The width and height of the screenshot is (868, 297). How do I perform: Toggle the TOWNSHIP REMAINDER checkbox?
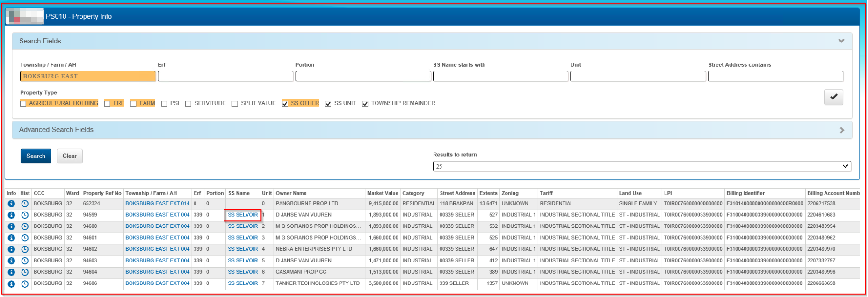coord(365,104)
